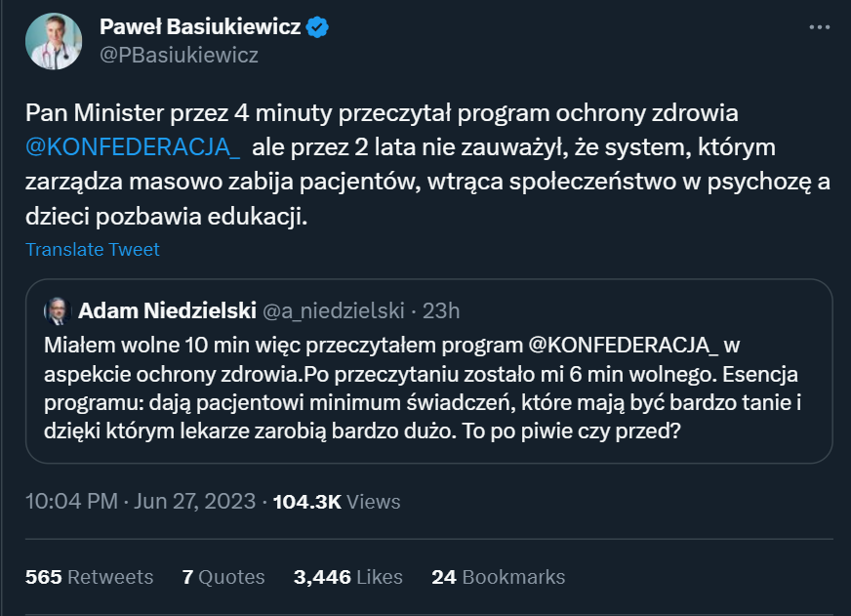
Task: Show the 3,446 Likes list
Action: coord(348,577)
